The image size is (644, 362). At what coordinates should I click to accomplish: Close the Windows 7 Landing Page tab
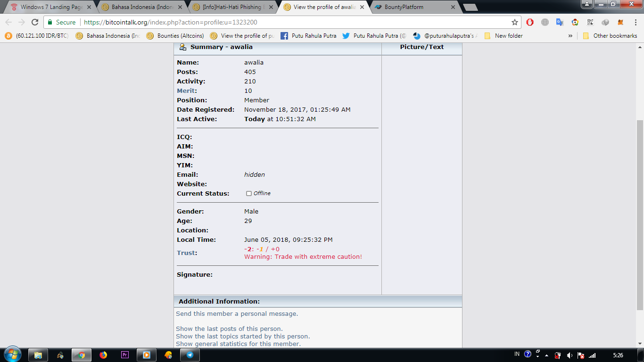click(89, 7)
